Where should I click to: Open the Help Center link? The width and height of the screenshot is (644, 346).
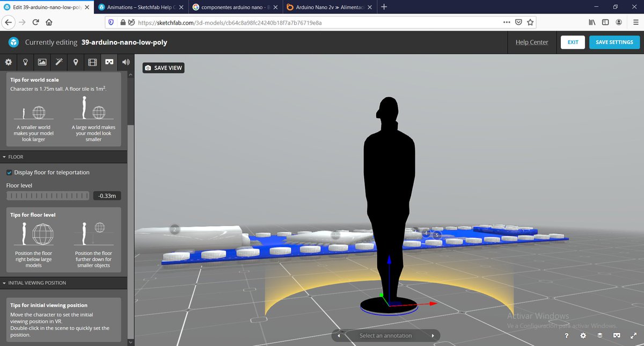pos(532,42)
